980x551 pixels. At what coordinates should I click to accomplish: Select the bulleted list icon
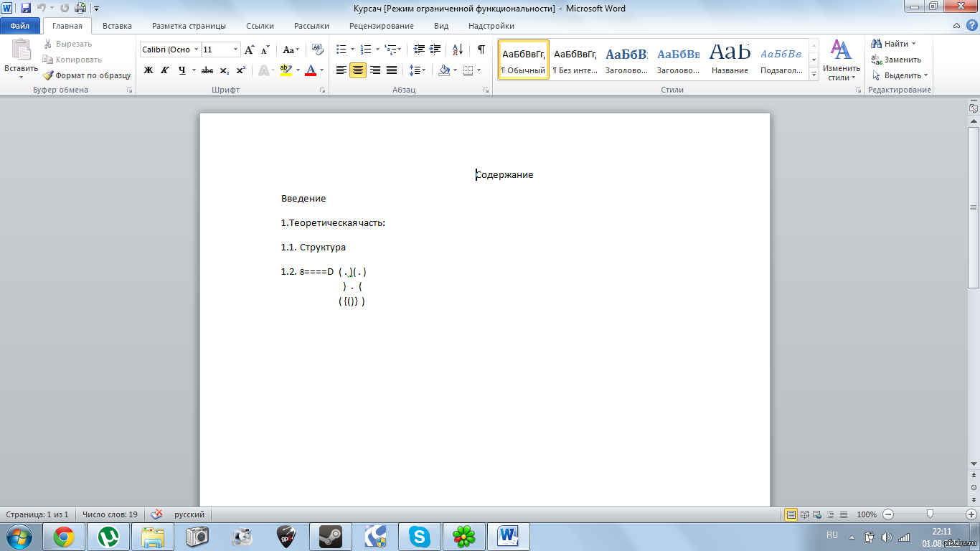(341, 50)
